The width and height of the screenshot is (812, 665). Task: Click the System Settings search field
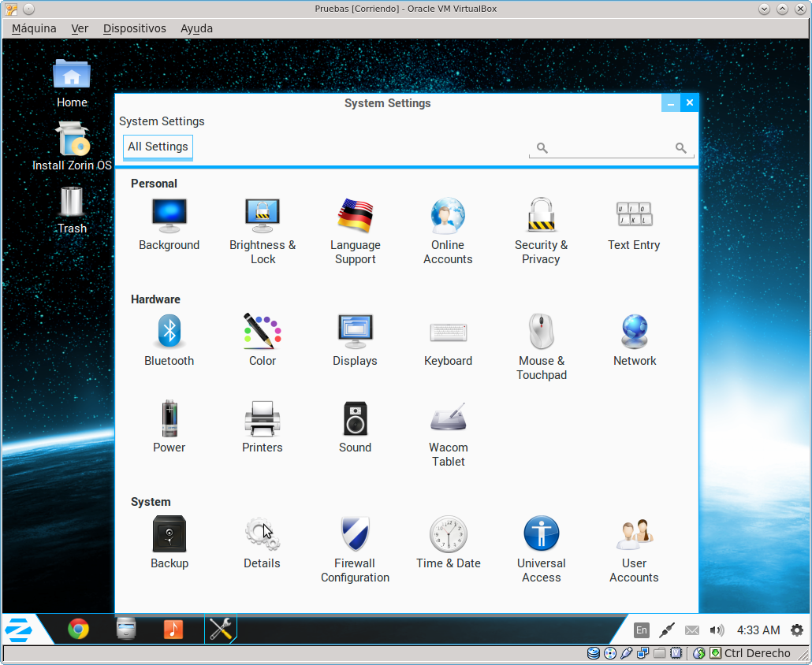coord(611,147)
